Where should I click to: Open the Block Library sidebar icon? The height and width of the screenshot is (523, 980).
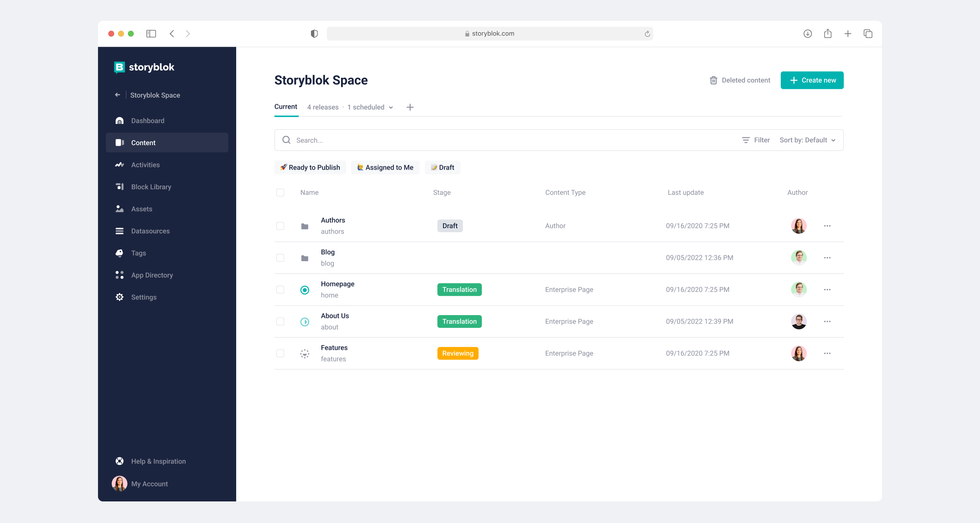click(120, 187)
